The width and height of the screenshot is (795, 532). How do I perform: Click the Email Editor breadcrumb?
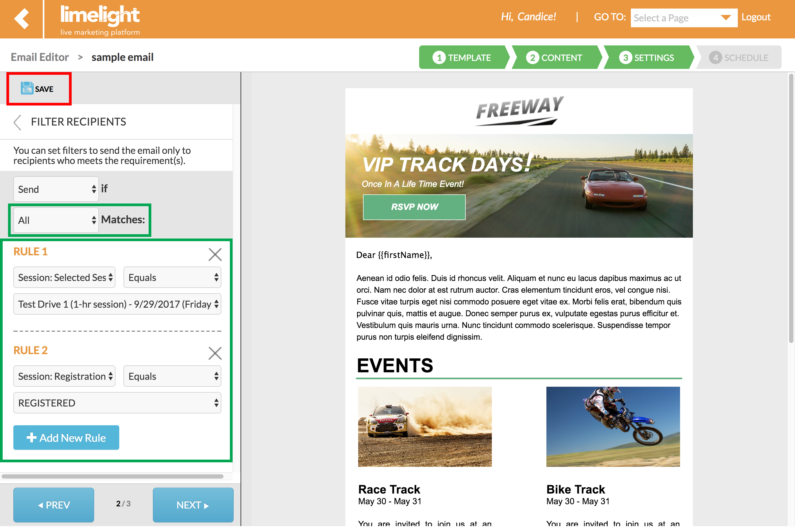(x=40, y=57)
